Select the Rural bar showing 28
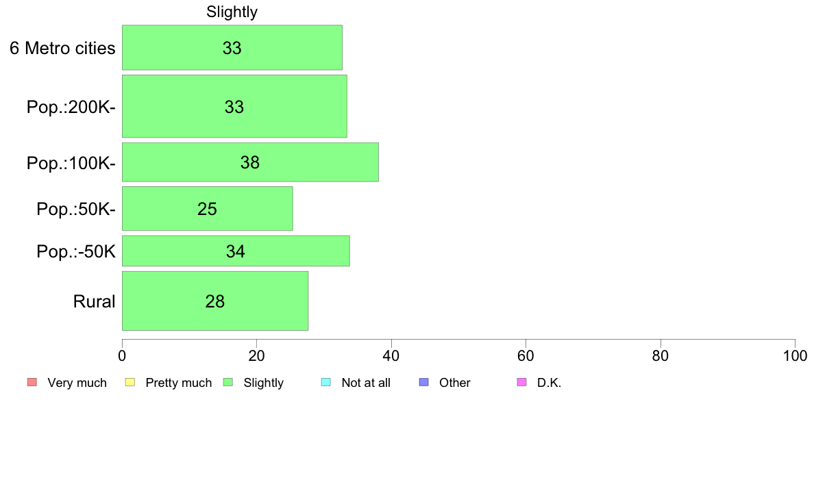Image resolution: width=814 pixels, height=504 pixels. coord(215,301)
